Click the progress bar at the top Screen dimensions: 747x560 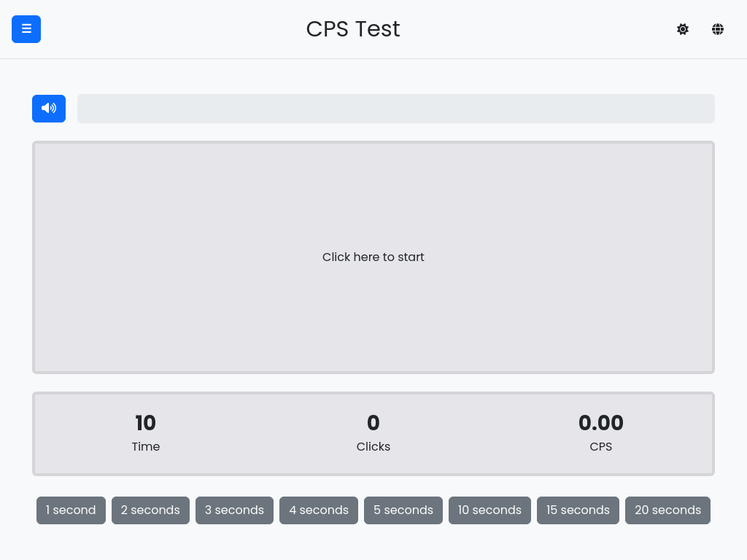pyautogui.click(x=396, y=108)
